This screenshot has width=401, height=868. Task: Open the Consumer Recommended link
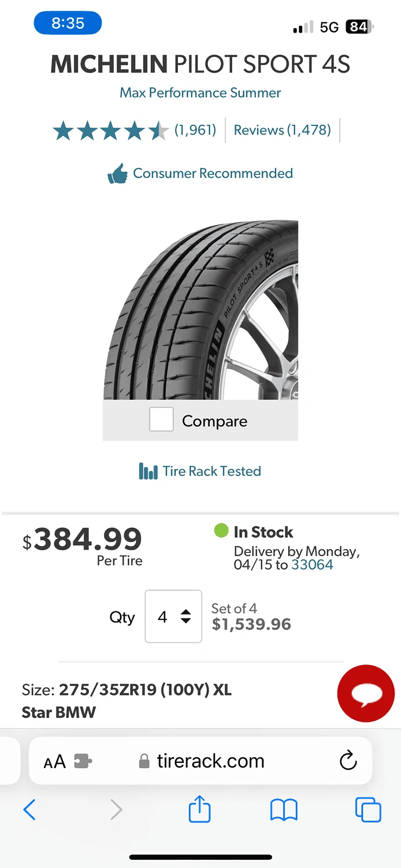(x=213, y=174)
